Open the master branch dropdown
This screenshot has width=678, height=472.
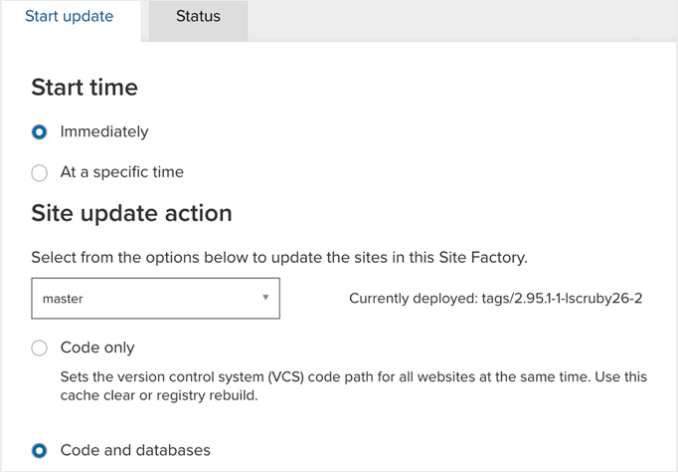click(x=155, y=298)
